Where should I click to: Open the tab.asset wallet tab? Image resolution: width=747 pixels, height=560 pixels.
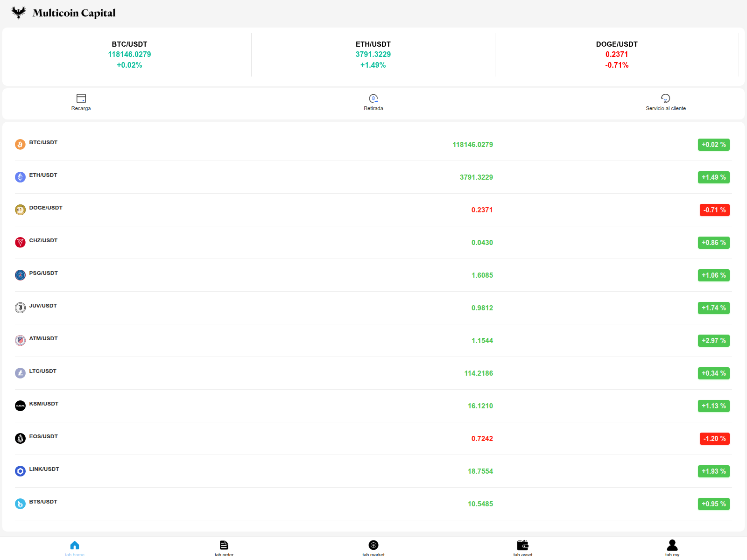pyautogui.click(x=523, y=548)
